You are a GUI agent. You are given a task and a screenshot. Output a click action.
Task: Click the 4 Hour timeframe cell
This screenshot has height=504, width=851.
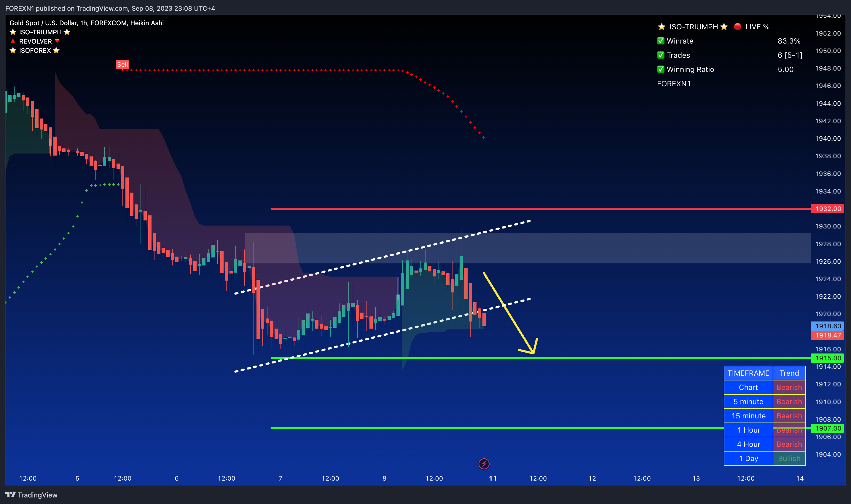tap(748, 444)
